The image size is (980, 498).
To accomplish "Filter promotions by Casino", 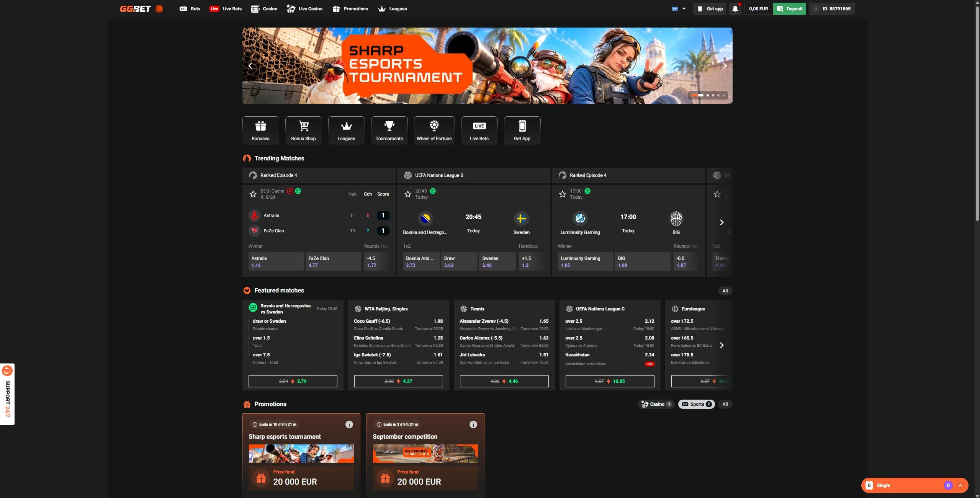I will pyautogui.click(x=656, y=404).
